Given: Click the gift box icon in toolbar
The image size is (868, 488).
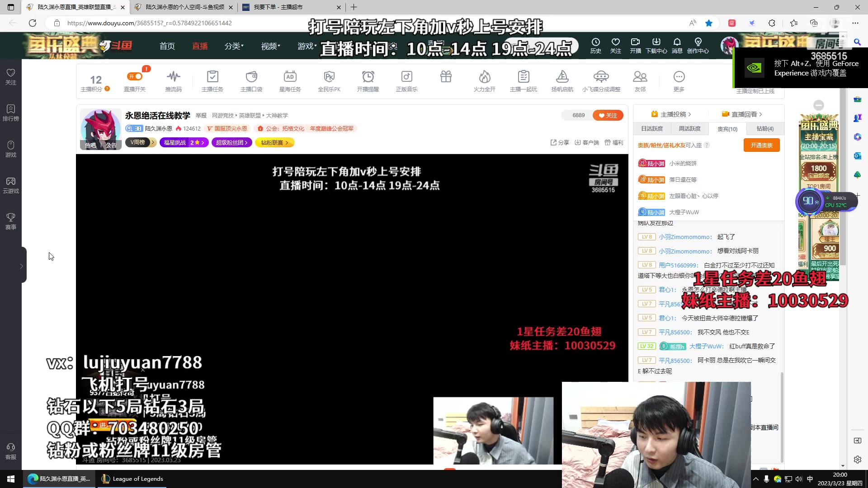Looking at the screenshot, I should [x=446, y=77].
